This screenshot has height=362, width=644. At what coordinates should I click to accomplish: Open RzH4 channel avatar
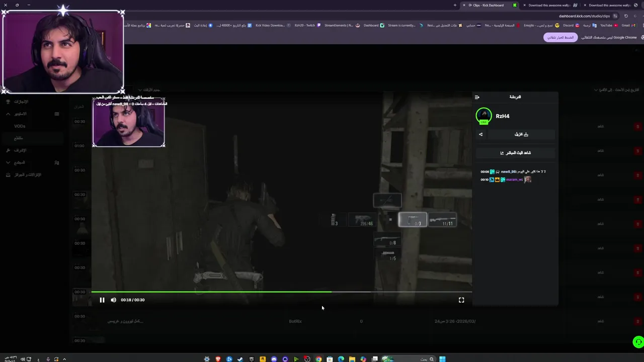tap(484, 116)
